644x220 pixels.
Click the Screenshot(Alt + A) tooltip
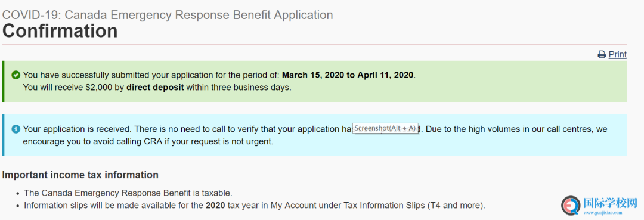(x=385, y=128)
